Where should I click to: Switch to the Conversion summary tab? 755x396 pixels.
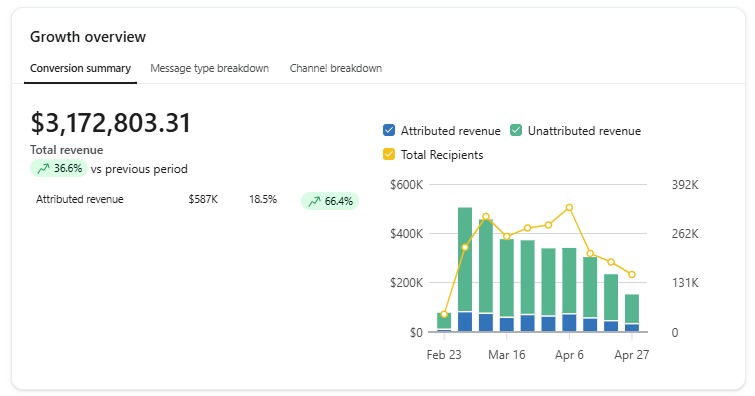(x=80, y=68)
